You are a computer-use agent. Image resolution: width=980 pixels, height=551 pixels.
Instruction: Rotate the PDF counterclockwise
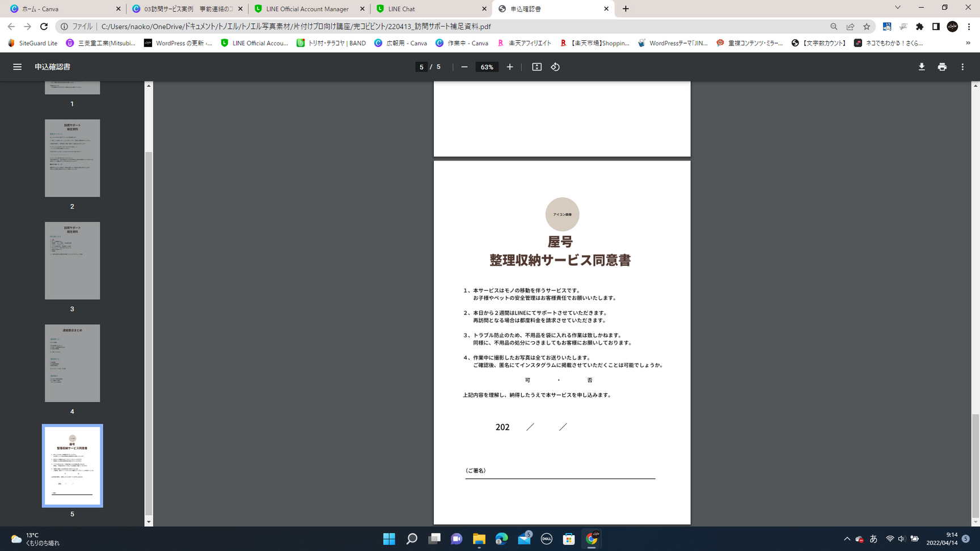pos(555,67)
